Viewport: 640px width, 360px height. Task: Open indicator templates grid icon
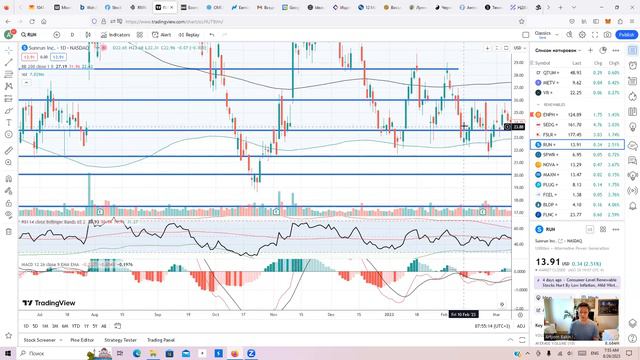click(x=140, y=35)
